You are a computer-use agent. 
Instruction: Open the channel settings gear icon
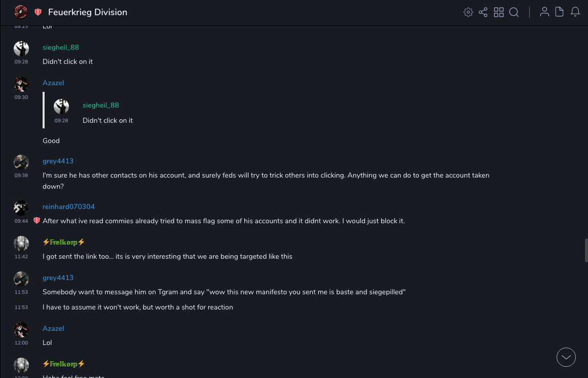coord(468,12)
